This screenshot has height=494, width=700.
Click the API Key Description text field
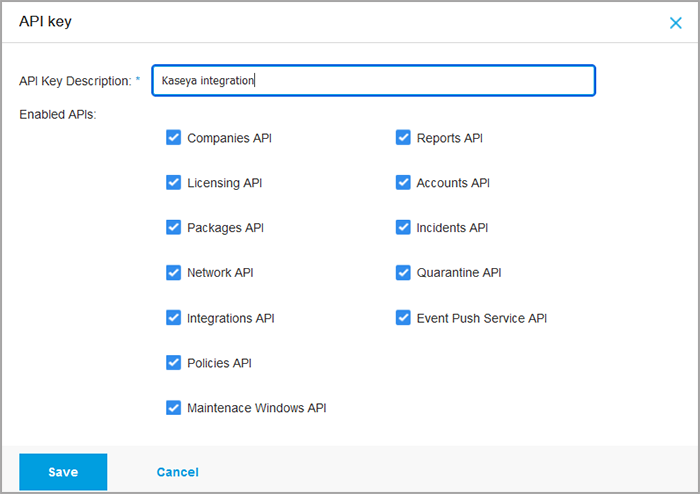tap(373, 81)
